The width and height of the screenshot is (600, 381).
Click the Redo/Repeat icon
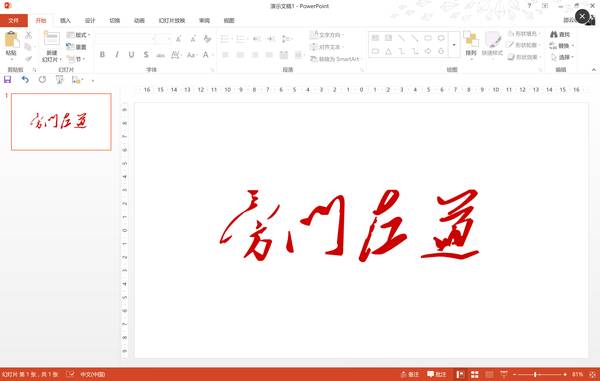pyautogui.click(x=42, y=80)
